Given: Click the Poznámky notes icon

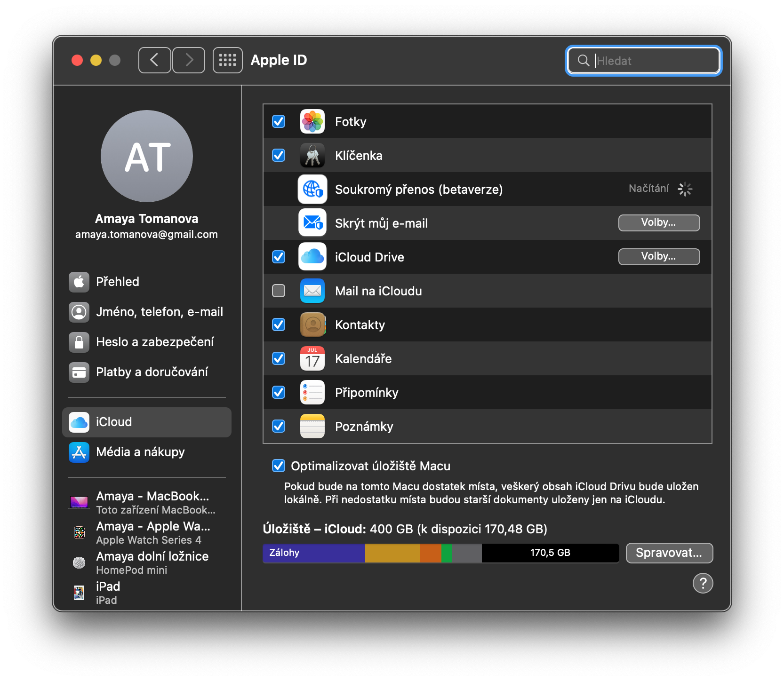Looking at the screenshot, I should click(312, 427).
